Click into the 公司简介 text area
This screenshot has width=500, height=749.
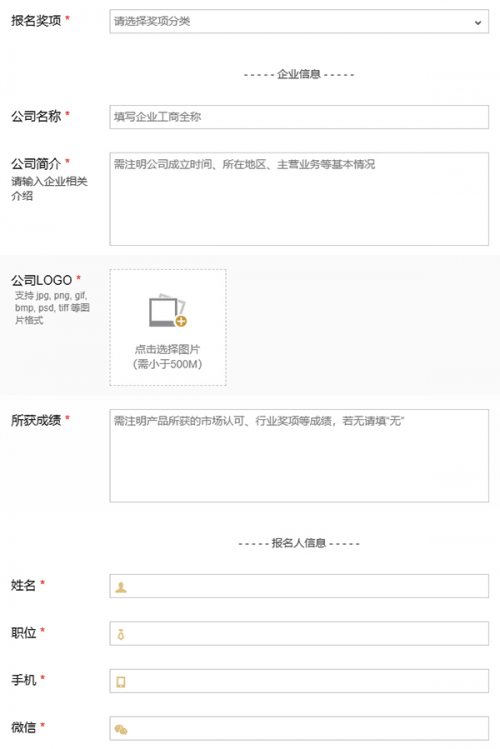click(299, 199)
